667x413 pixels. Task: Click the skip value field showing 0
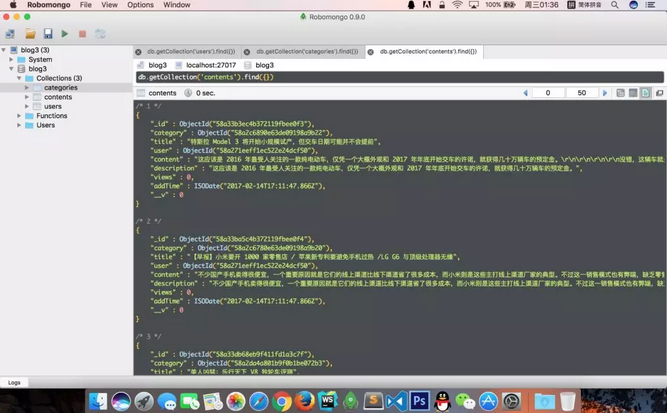[x=548, y=93]
